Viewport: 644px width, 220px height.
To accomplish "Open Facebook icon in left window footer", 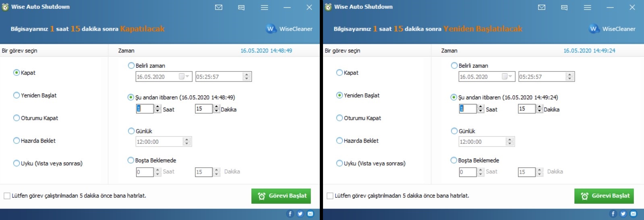I will [x=290, y=214].
